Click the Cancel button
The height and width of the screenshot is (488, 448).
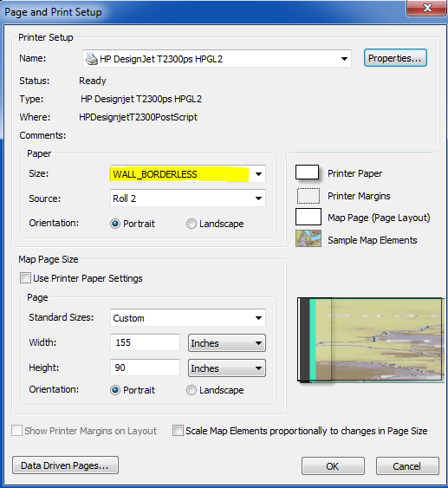click(407, 466)
